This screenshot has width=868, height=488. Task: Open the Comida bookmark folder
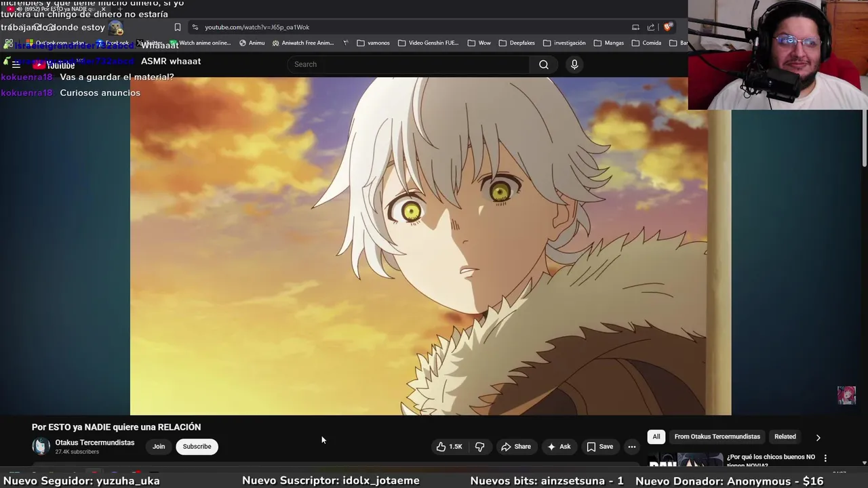pos(646,43)
